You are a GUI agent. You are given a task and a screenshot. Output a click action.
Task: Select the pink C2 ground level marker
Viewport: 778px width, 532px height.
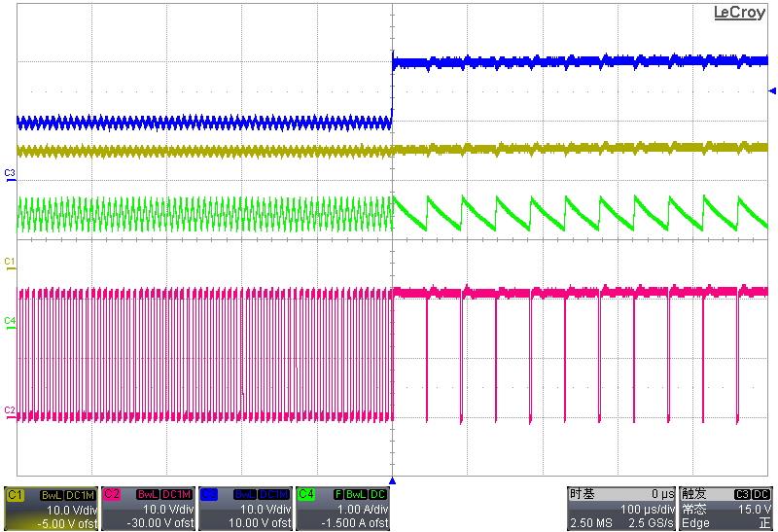pos(10,411)
